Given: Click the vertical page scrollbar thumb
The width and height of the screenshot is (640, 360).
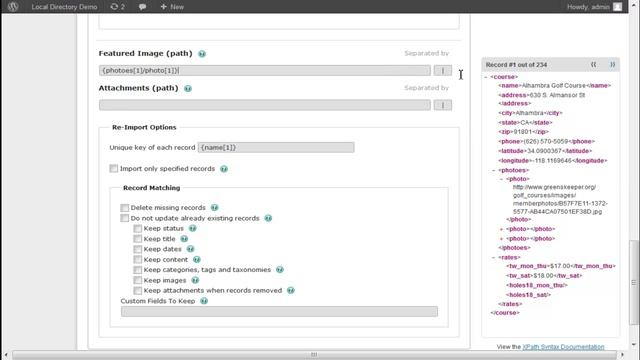Looking at the screenshot, I should tap(633, 282).
